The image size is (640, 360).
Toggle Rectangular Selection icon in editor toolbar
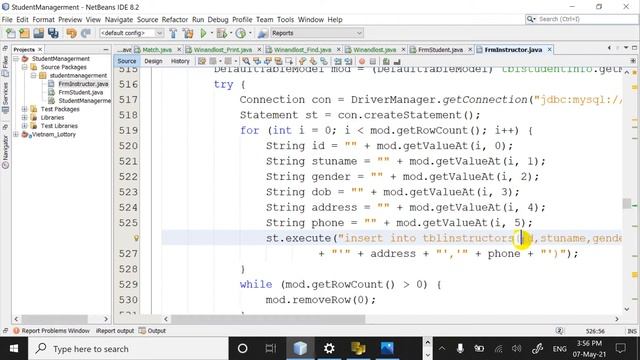[x=289, y=61]
